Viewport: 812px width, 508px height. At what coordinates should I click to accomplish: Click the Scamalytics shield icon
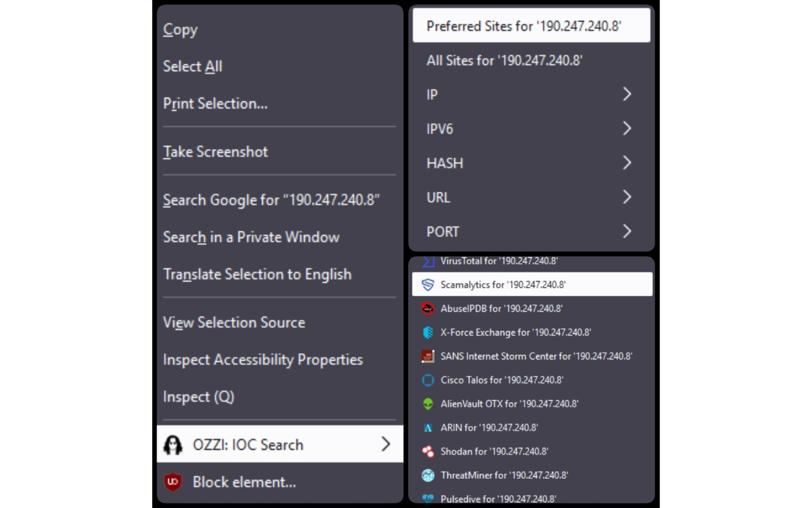[x=428, y=284]
